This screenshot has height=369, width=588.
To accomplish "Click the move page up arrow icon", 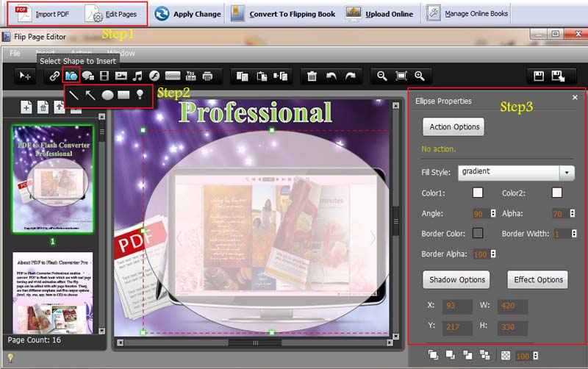I will [x=60, y=107].
